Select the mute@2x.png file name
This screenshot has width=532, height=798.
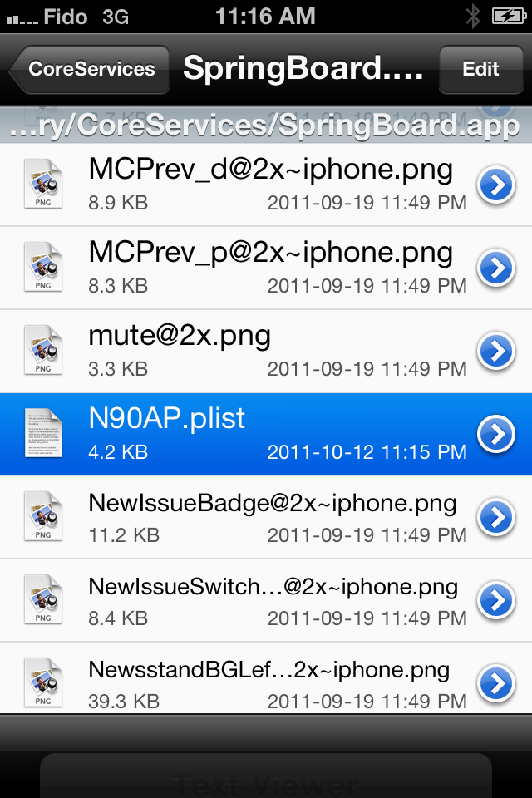(x=180, y=337)
